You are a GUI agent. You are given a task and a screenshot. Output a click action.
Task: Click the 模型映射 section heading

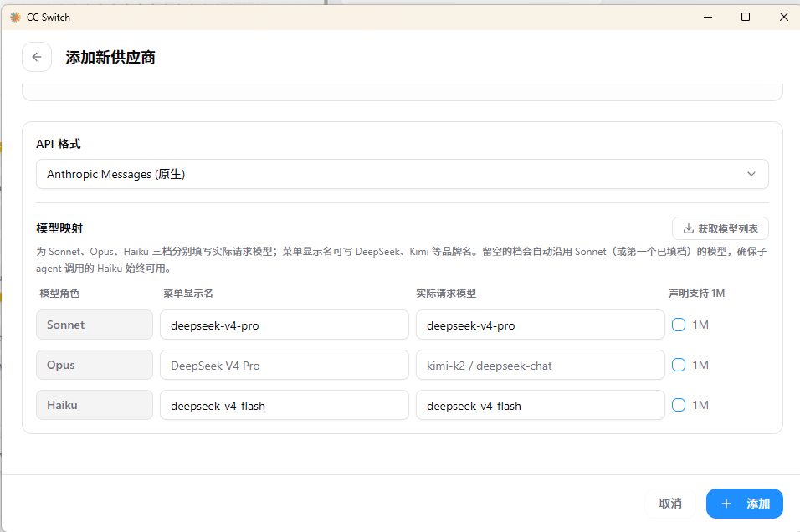point(59,228)
